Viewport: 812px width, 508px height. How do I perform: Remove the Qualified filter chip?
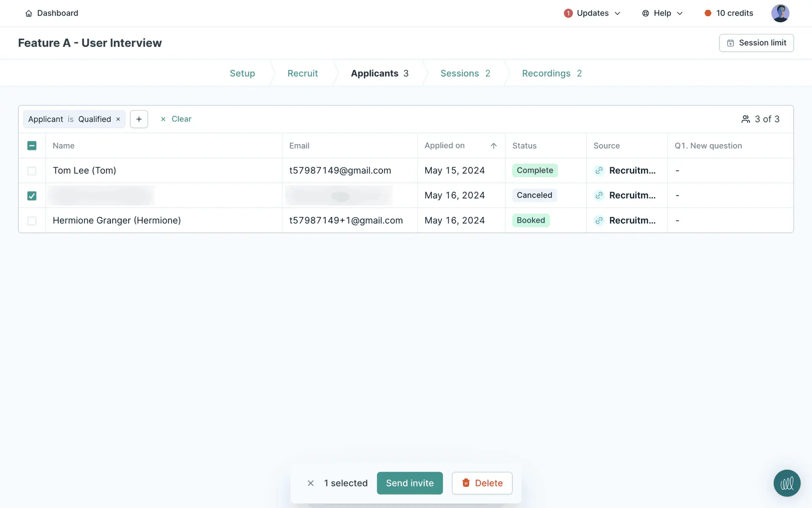coord(118,119)
